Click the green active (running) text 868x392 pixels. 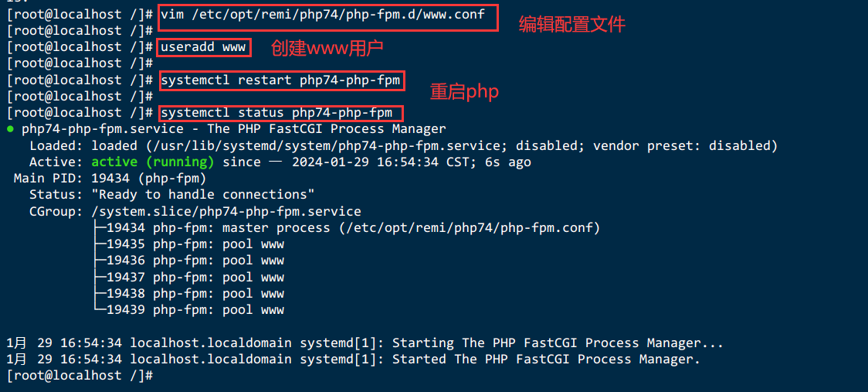153,162
